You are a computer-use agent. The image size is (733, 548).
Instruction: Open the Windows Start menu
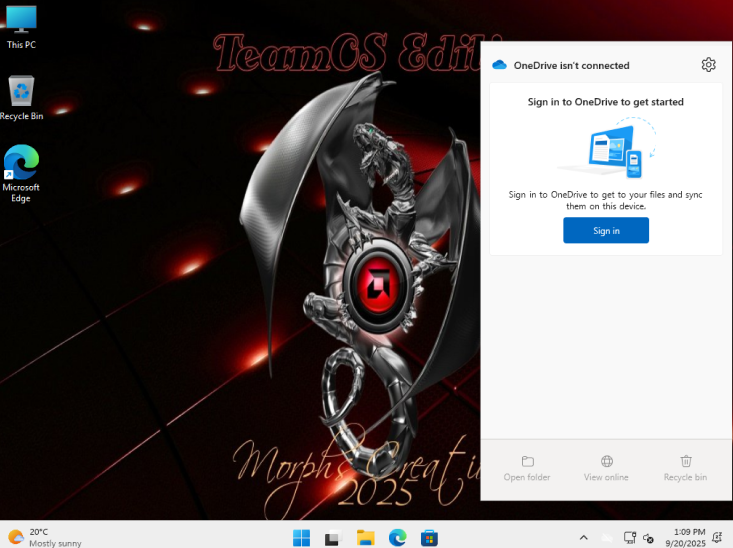(301, 538)
